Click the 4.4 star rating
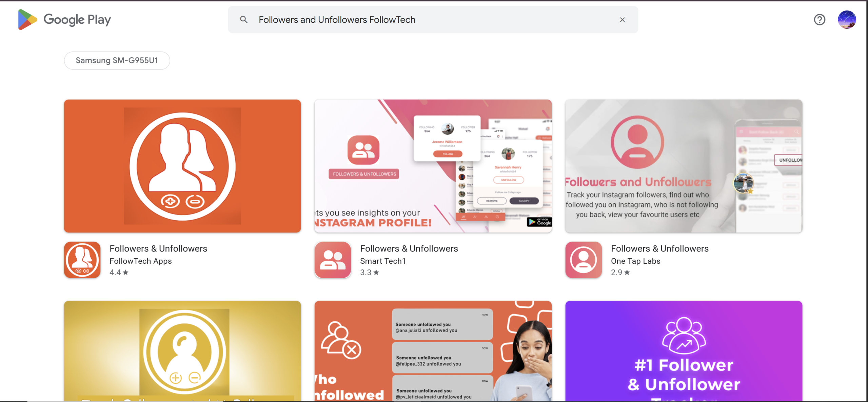868x402 pixels. pyautogui.click(x=119, y=272)
